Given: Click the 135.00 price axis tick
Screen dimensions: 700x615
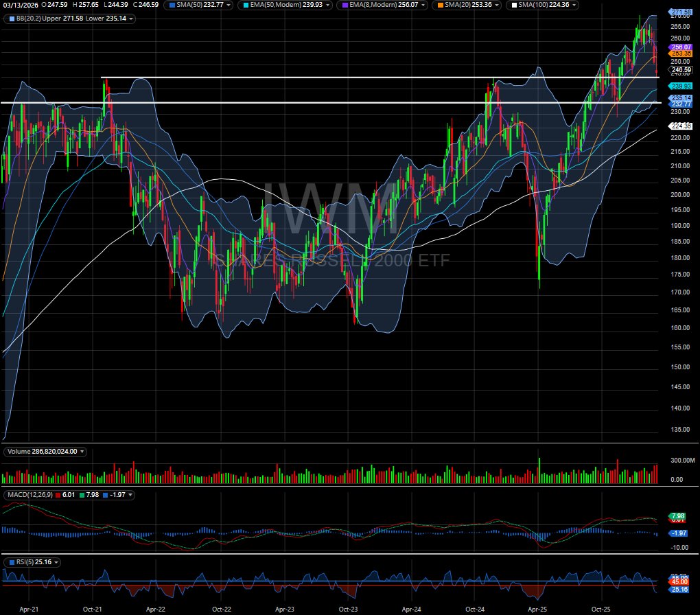Looking at the screenshot, I should click(x=680, y=430).
